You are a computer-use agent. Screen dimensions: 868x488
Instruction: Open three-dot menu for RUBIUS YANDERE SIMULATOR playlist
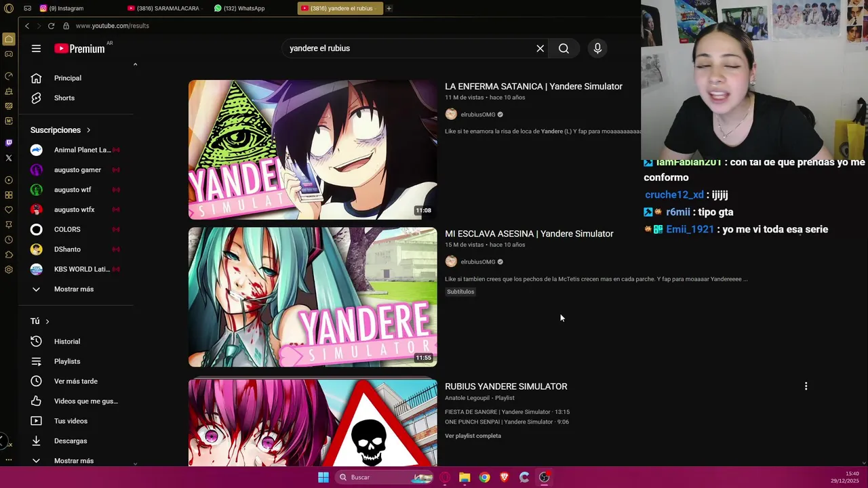806,386
